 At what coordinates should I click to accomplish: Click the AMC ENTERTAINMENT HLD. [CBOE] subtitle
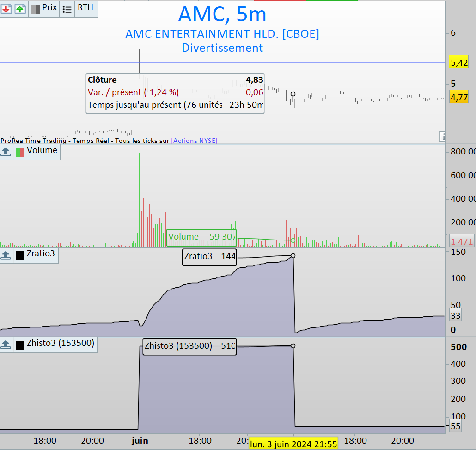point(222,34)
